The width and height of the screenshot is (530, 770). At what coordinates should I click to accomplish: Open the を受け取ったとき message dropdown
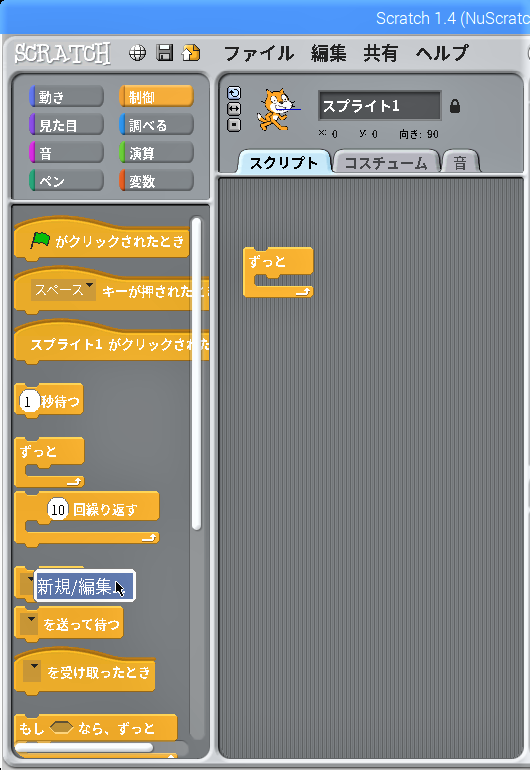pyautogui.click(x=32, y=671)
